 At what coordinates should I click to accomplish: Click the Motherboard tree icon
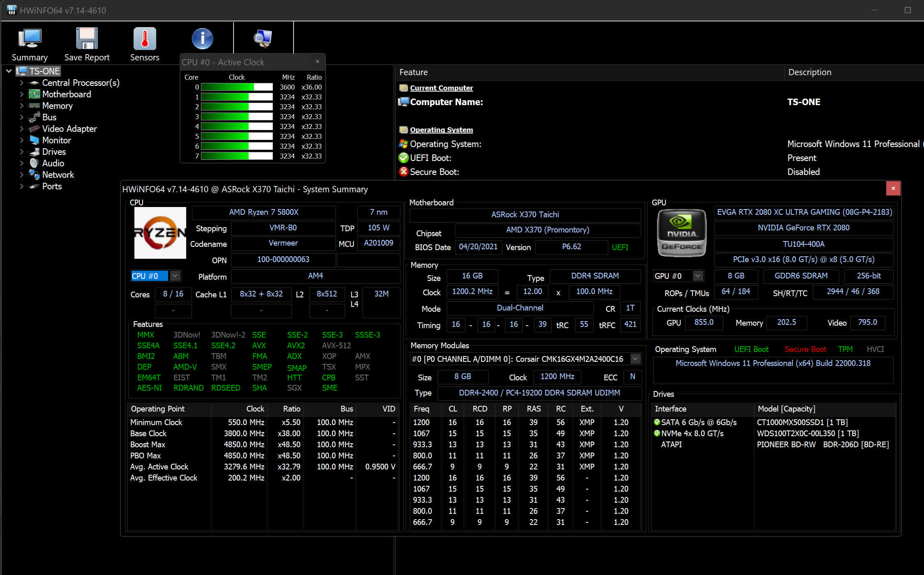tap(34, 94)
